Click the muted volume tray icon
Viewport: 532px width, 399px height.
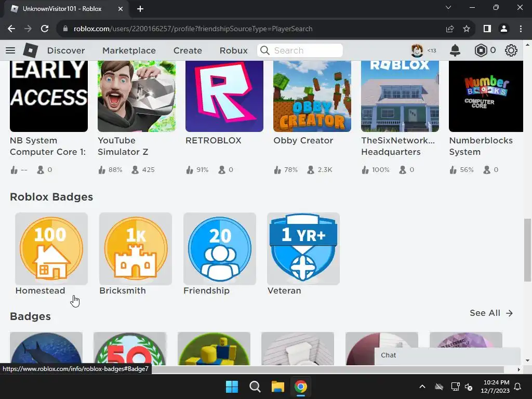[469, 387]
